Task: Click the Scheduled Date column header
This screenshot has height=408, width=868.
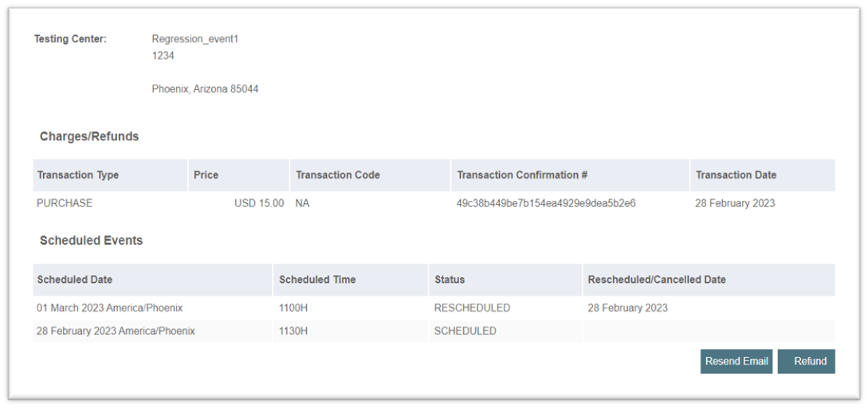Action: click(75, 280)
